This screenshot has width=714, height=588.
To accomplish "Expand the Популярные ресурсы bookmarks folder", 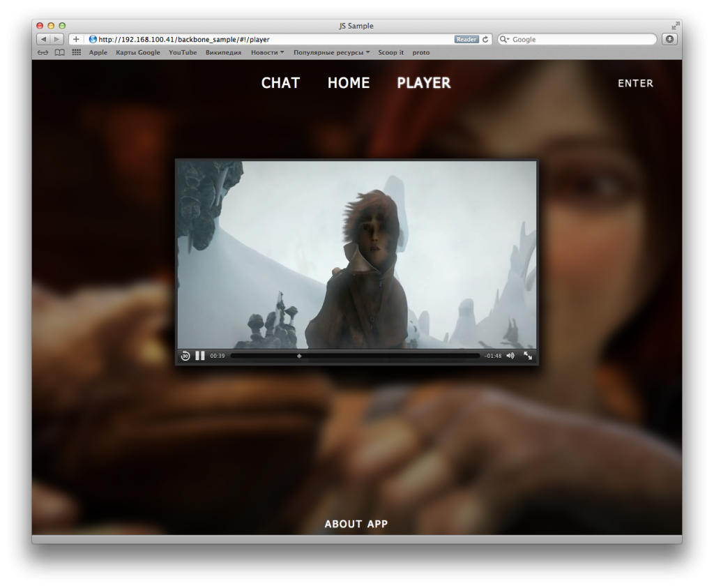I will 331,52.
